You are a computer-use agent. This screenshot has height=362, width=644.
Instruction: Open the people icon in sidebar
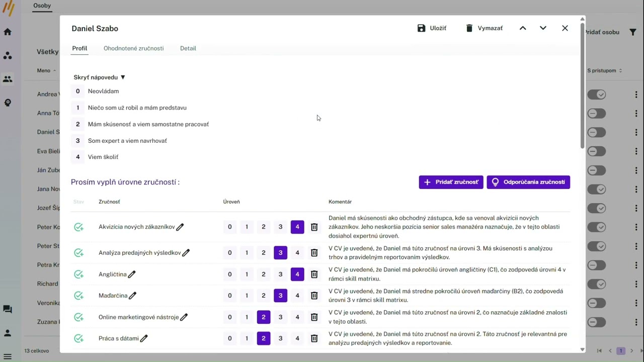tap(8, 79)
